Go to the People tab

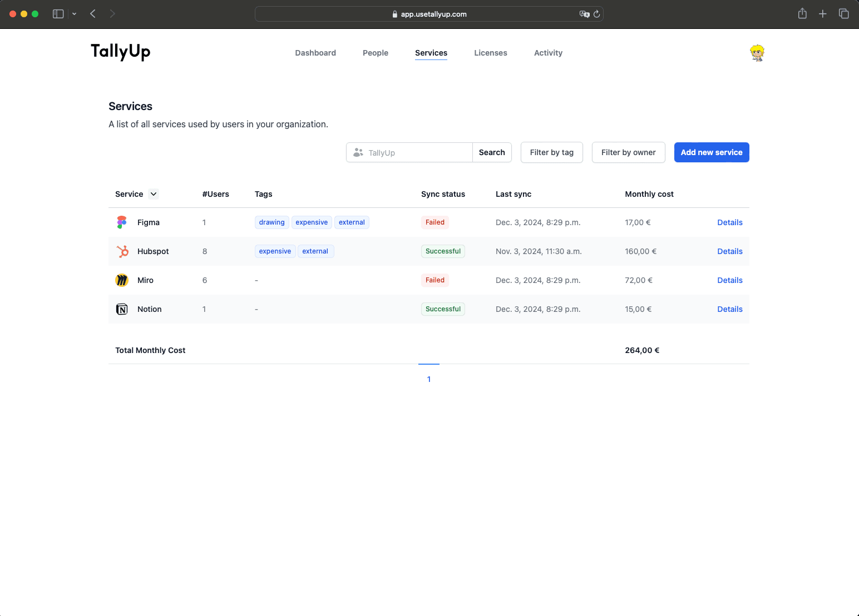coord(375,53)
